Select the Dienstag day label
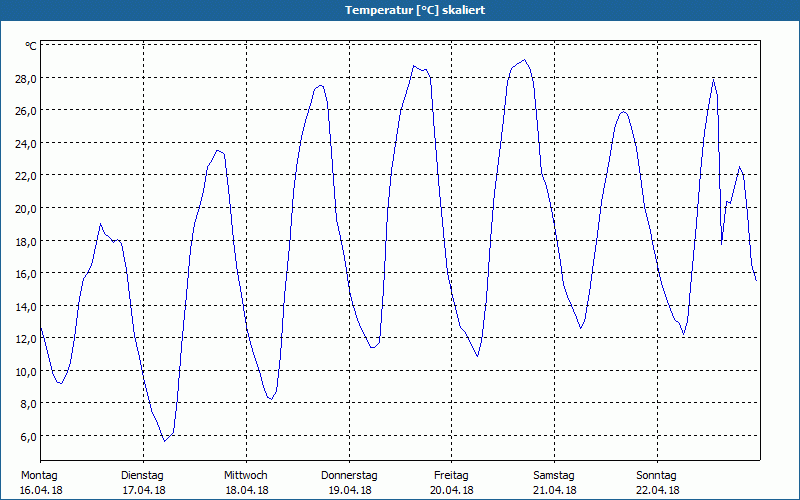 (142, 475)
